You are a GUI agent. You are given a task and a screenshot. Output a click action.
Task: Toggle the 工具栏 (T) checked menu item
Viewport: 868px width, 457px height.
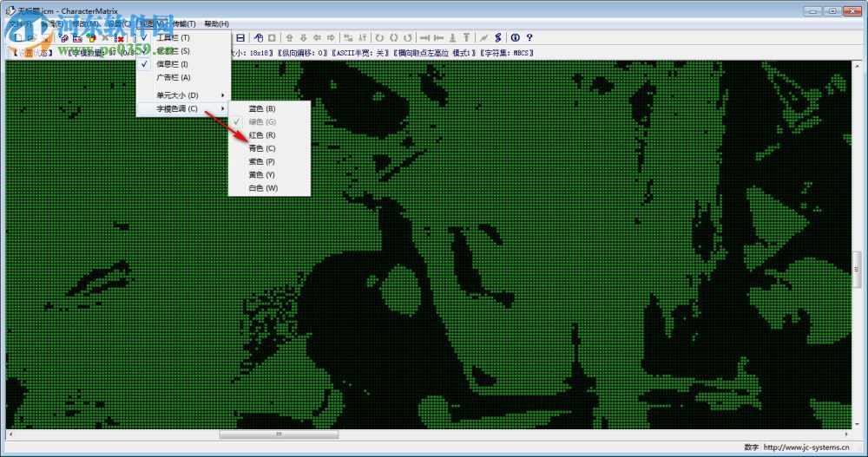click(173, 37)
